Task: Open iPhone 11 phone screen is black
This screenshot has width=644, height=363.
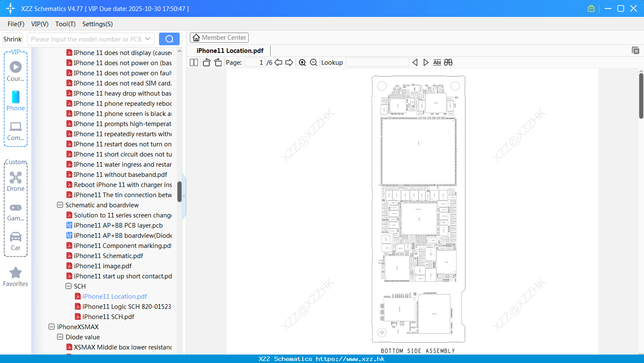Action: pyautogui.click(x=123, y=113)
